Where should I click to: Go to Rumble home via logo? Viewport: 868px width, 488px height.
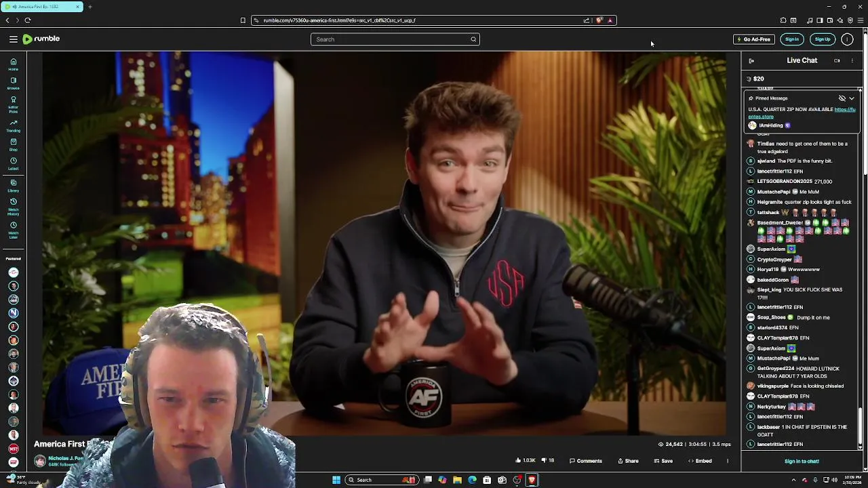(41, 39)
